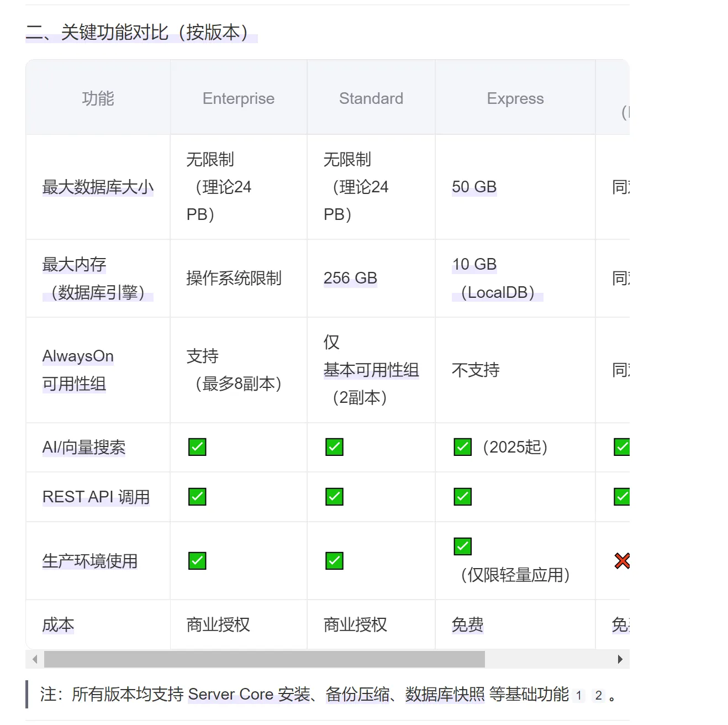Click the red cross in 生产环境使用 row
This screenshot has width=728, height=725.
(622, 561)
